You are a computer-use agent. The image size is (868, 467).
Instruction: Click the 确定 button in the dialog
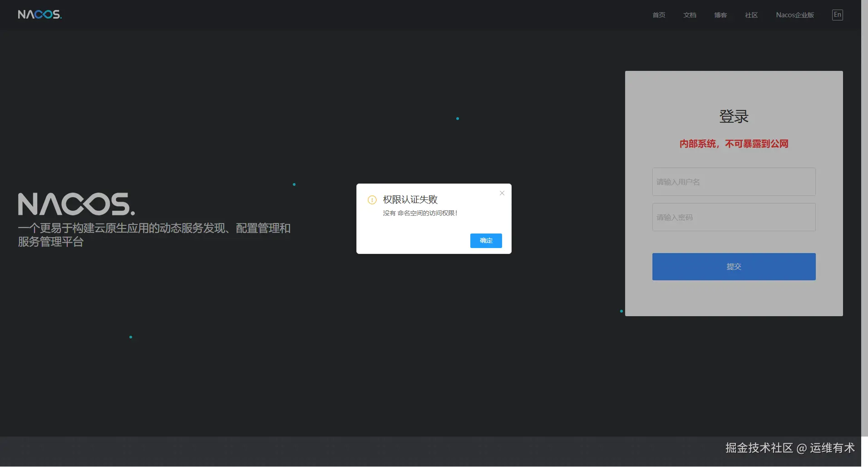[486, 240]
